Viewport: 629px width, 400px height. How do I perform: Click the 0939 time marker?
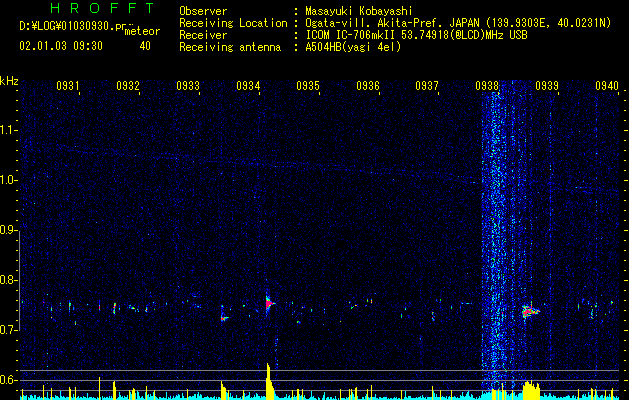547,85
